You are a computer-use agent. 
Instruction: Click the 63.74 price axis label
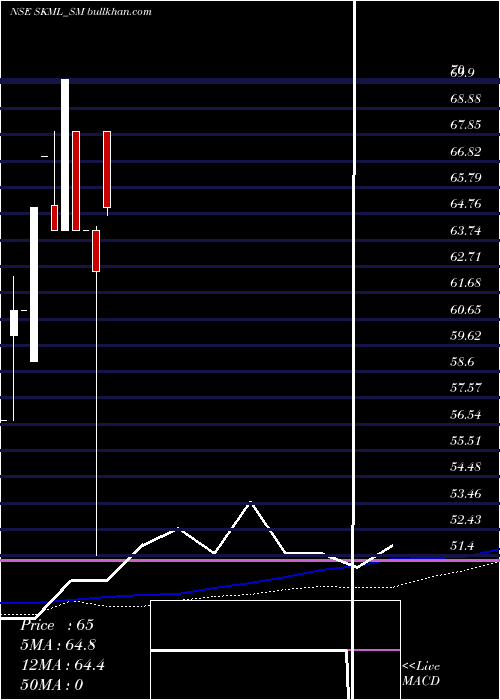pyautogui.click(x=466, y=230)
